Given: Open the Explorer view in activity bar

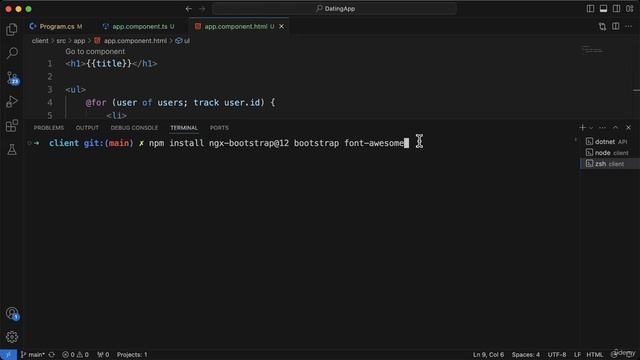Looking at the screenshot, I should coord(12,29).
